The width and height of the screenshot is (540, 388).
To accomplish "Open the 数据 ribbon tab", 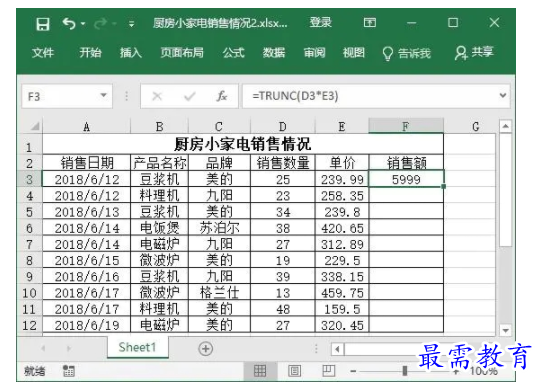I will [274, 53].
